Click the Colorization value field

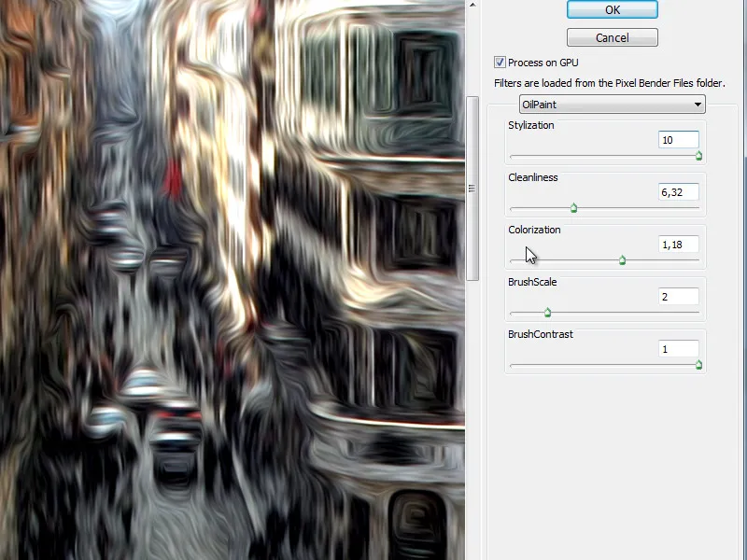tap(679, 245)
